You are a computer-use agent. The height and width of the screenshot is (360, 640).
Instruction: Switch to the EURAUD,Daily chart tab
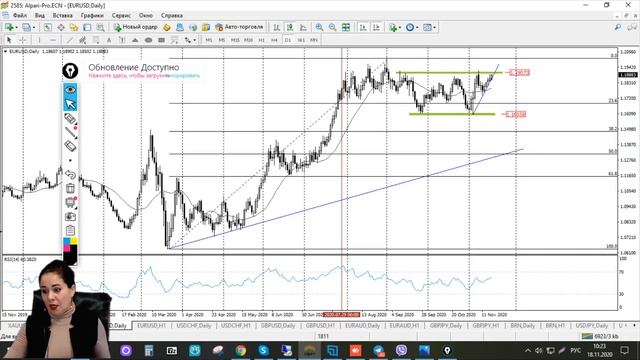[x=362, y=326]
